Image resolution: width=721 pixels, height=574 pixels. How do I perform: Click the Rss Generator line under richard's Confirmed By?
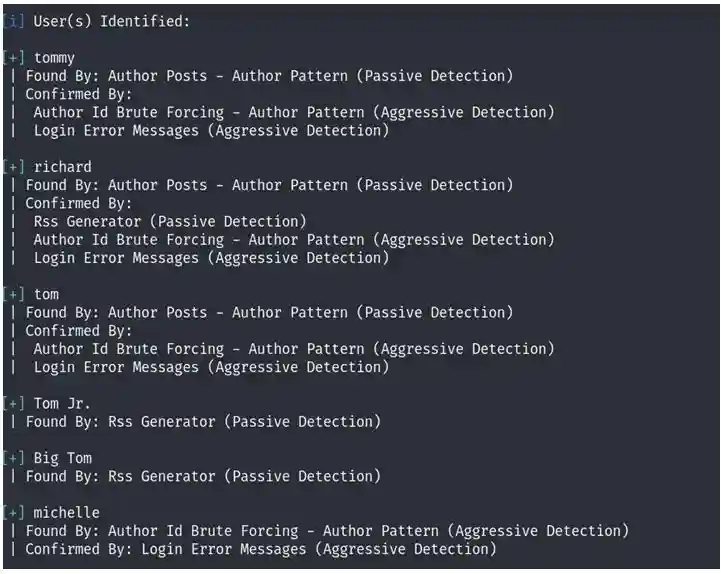pyautogui.click(x=170, y=222)
